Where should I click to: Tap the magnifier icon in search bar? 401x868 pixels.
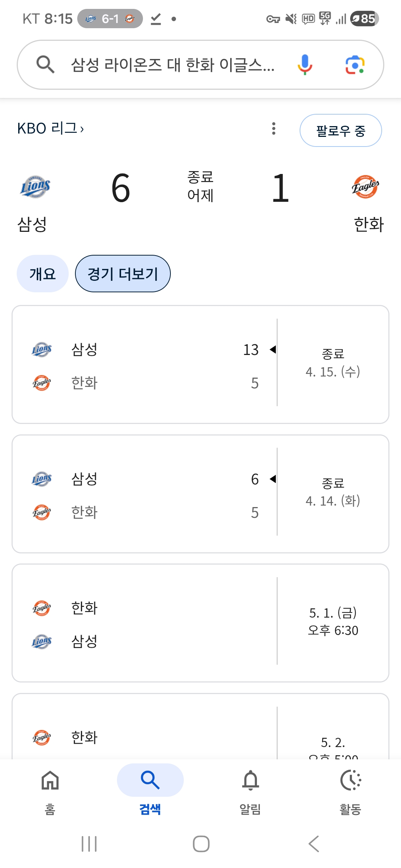[x=45, y=65]
